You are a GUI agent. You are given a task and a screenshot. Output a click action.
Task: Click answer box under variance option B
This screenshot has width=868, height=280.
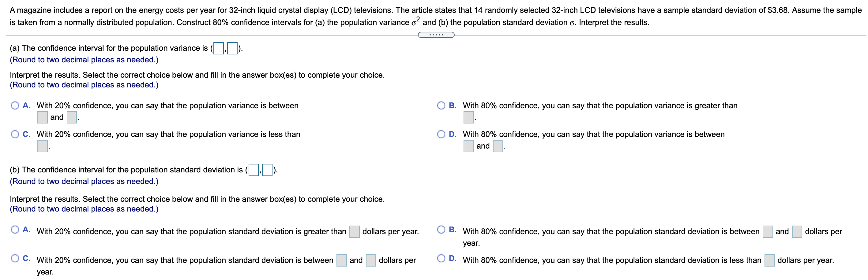[469, 117]
